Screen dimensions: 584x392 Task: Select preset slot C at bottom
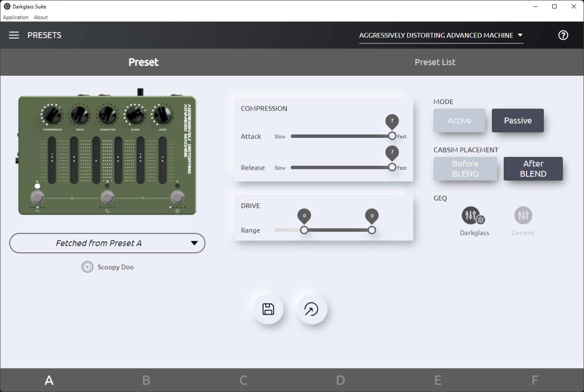[x=243, y=380]
